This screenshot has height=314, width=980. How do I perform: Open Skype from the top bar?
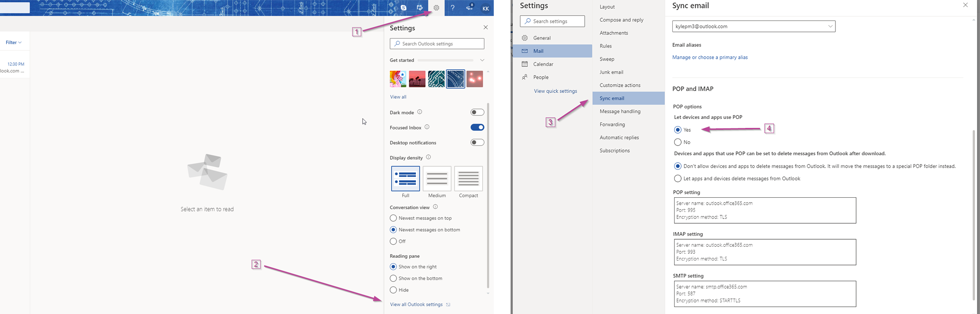(x=404, y=8)
